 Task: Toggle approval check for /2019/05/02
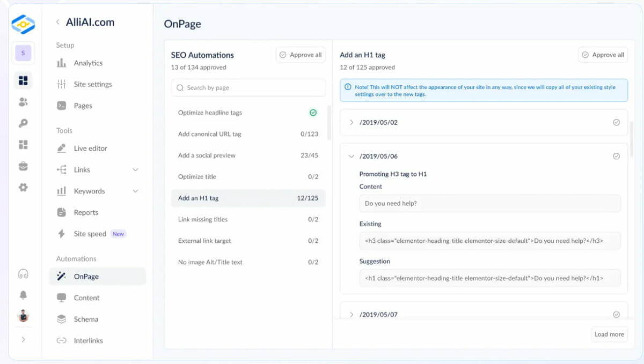(x=616, y=122)
